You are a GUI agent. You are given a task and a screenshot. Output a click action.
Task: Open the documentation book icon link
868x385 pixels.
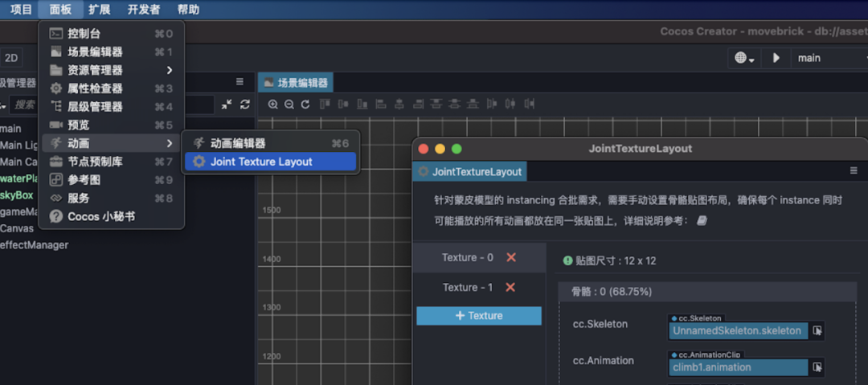[x=702, y=220]
